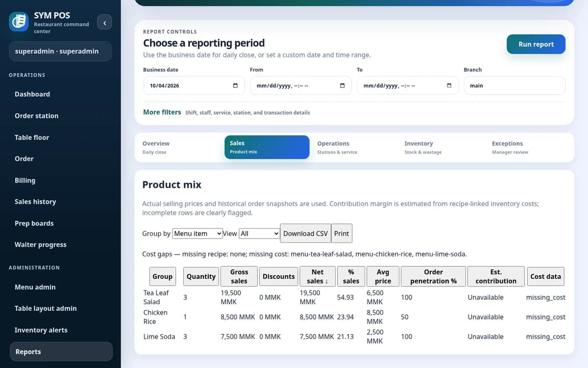Go to Prep boards in sidebar
This screenshot has height=368, width=588.
click(x=61, y=223)
